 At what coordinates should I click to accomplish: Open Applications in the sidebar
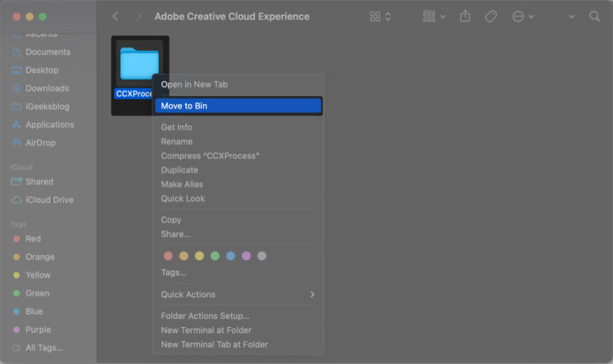coord(49,125)
